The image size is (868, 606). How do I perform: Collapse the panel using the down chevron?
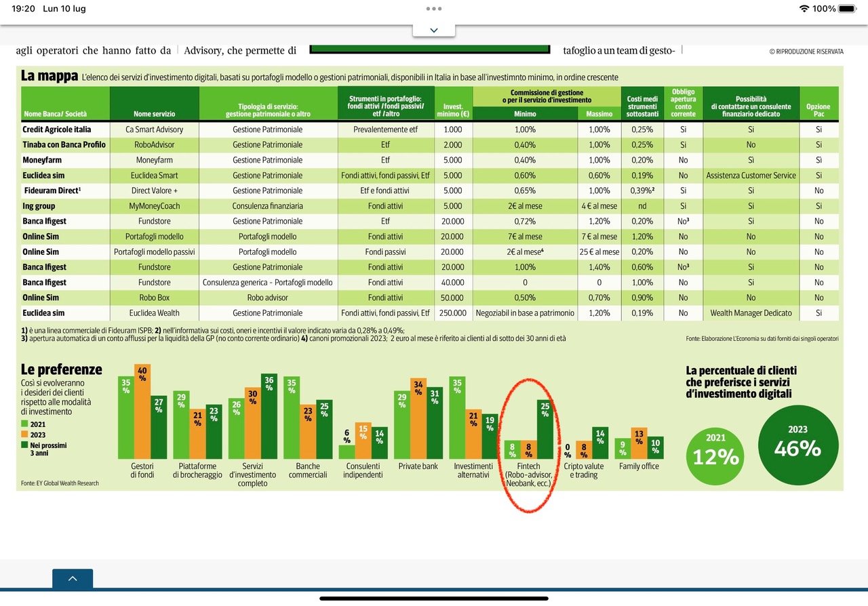433,30
